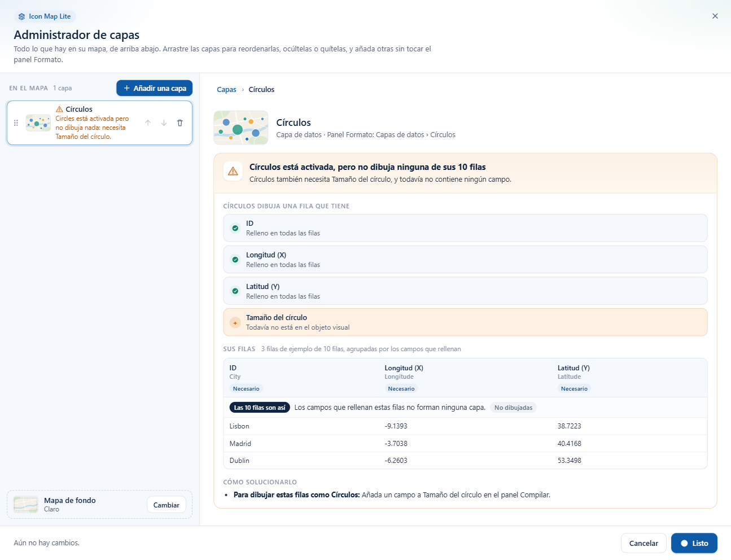Click the Necesario tag under Latitud (Y)
This screenshot has width=731, height=560.
point(574,388)
